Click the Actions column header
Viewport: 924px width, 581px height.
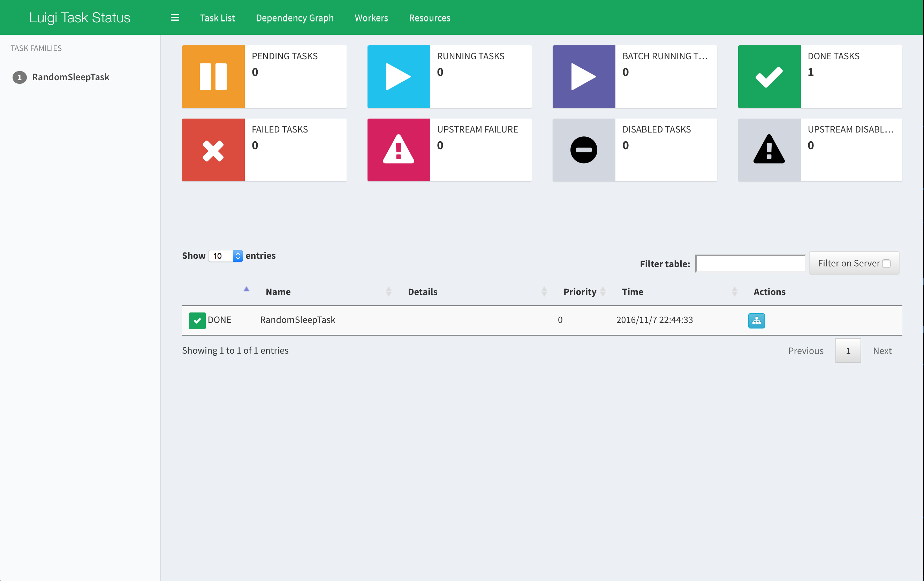[x=769, y=292]
